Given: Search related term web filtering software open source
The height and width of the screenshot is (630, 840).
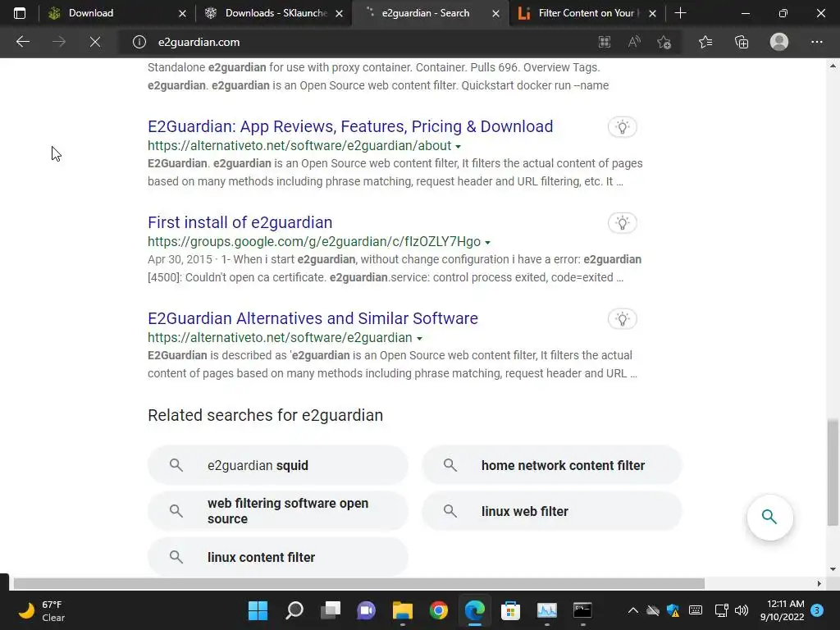Looking at the screenshot, I should click(277, 511).
